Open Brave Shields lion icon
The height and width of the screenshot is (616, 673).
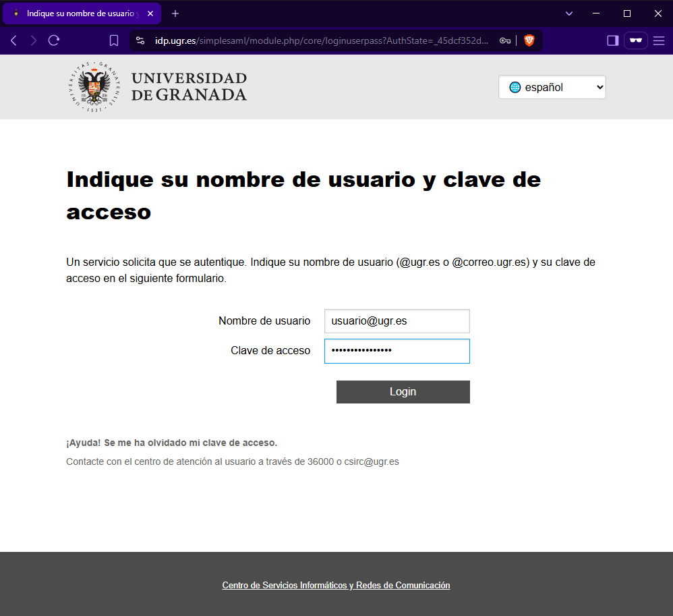point(529,40)
